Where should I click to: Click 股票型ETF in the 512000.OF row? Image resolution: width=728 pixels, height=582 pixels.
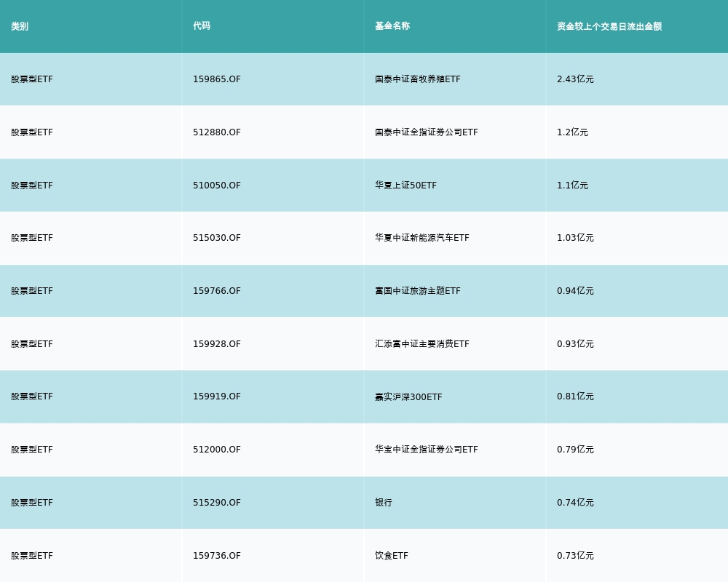[32, 450]
